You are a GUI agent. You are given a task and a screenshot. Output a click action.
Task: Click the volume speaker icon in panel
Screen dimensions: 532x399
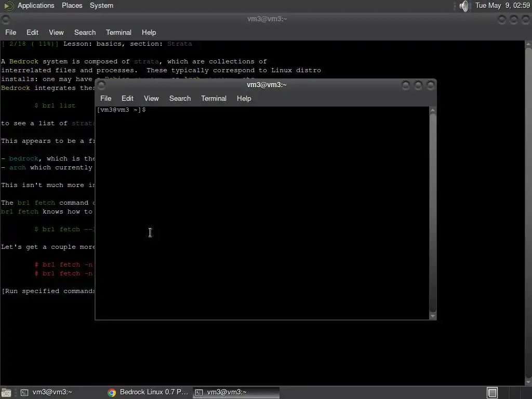[464, 6]
